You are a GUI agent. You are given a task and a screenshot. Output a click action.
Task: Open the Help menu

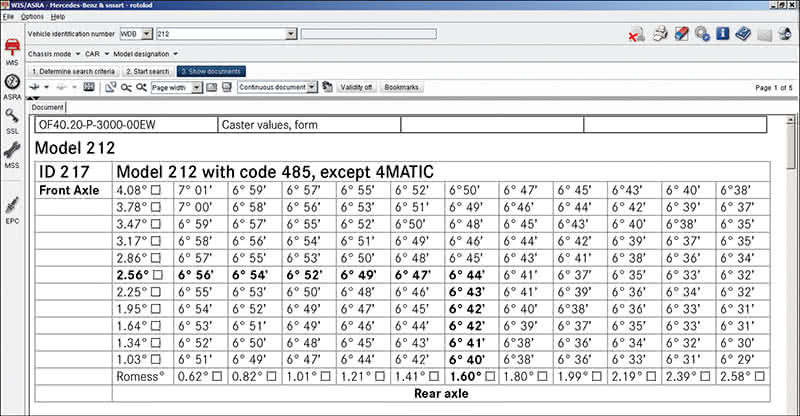(x=58, y=17)
